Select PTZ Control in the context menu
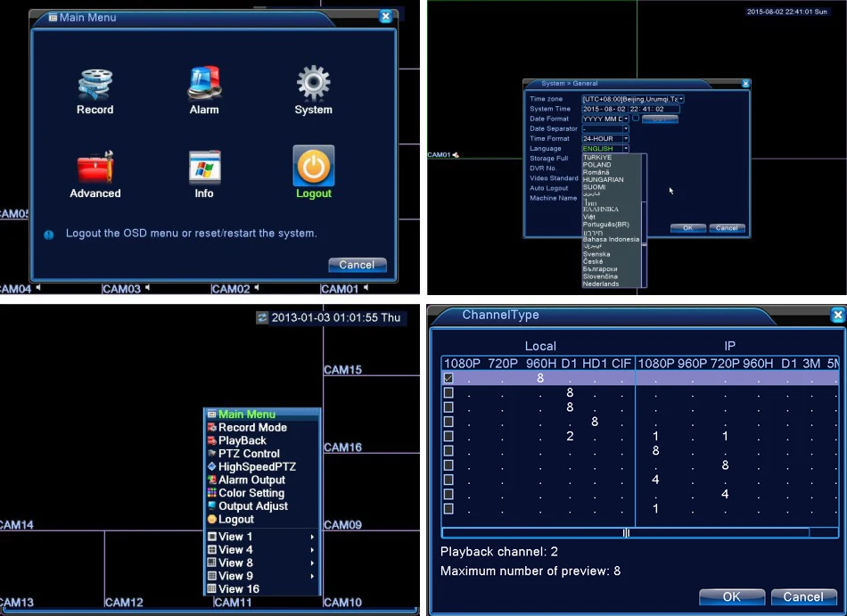This screenshot has width=847, height=616. point(263,454)
